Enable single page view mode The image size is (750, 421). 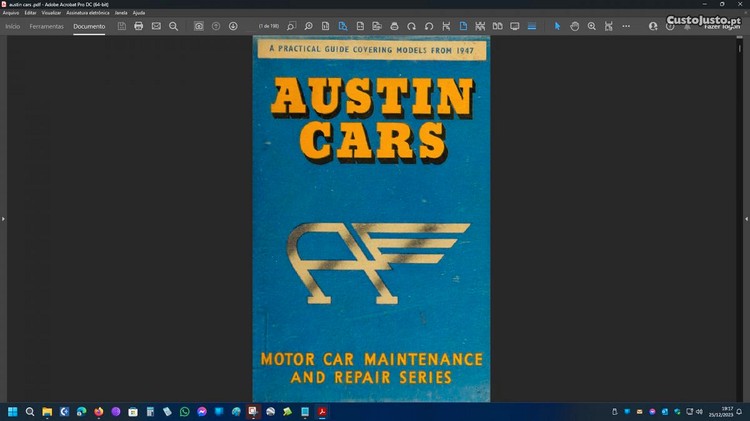click(x=463, y=26)
